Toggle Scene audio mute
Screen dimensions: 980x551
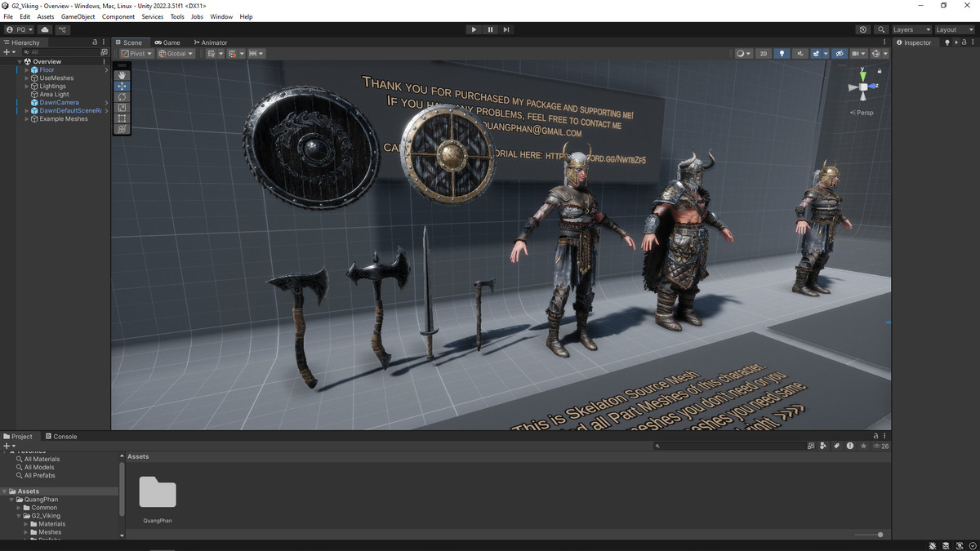coord(800,54)
